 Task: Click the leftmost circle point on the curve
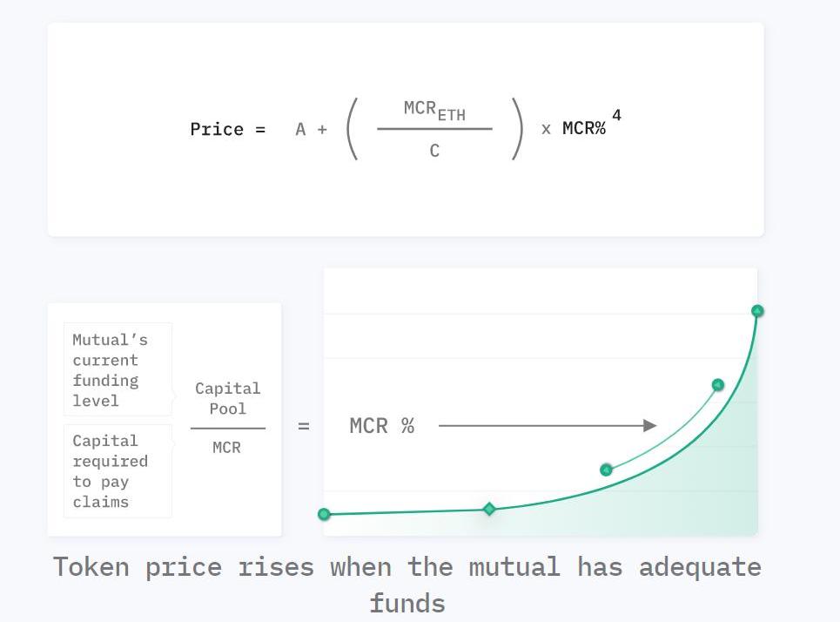tap(325, 514)
